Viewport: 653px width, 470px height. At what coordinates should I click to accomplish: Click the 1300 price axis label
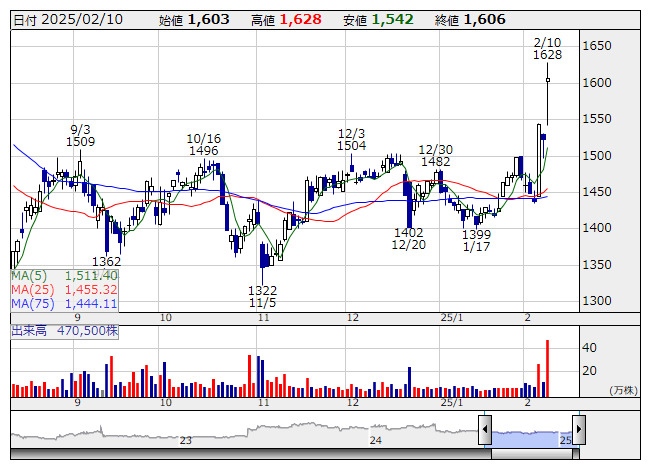pos(597,301)
